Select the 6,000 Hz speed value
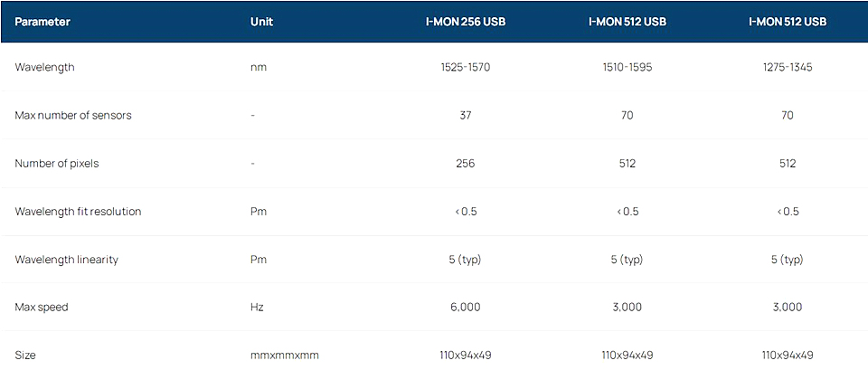868x389 pixels. pyautogui.click(x=466, y=307)
